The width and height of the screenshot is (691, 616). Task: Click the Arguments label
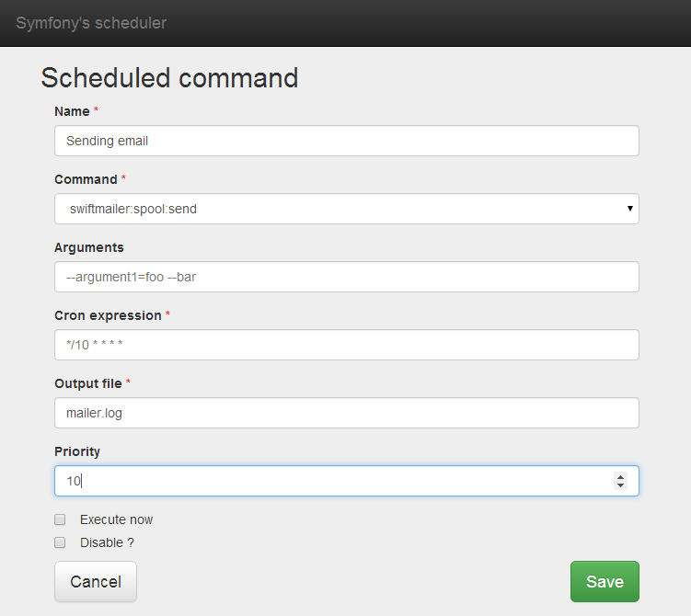tap(89, 247)
